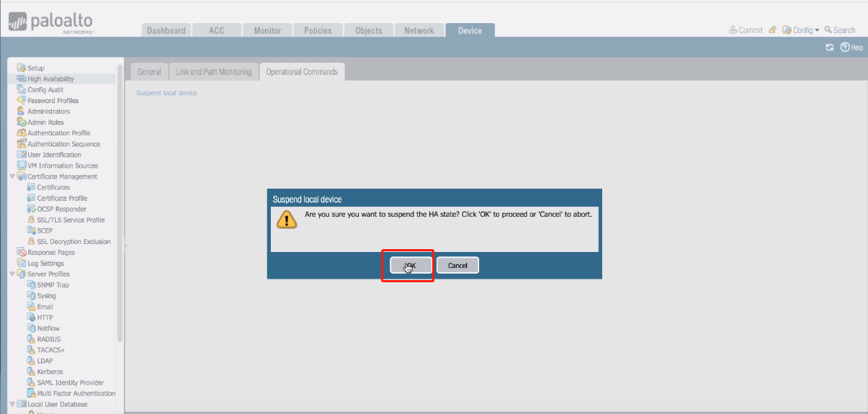The height and width of the screenshot is (414, 868).
Task: Select SAML Identity Provider in the tree
Action: [x=70, y=382]
